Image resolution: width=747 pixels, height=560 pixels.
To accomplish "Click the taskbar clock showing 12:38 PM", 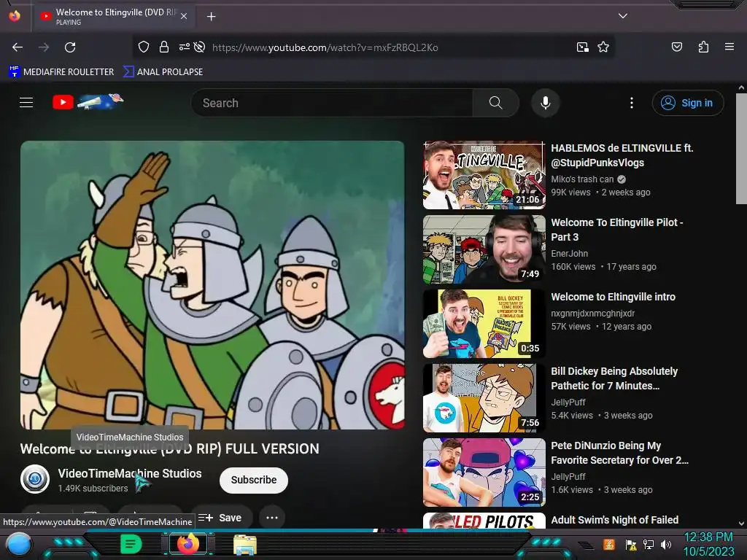I will pos(708,544).
